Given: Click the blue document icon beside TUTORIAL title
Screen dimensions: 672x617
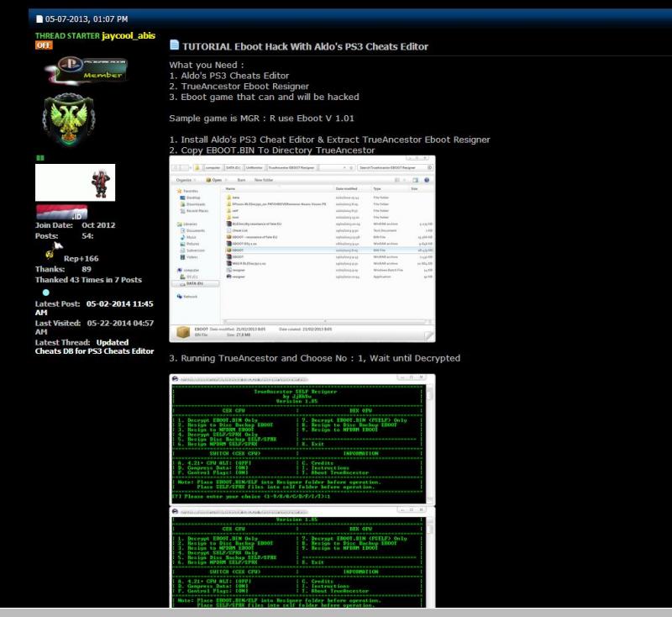Looking at the screenshot, I should [x=175, y=45].
